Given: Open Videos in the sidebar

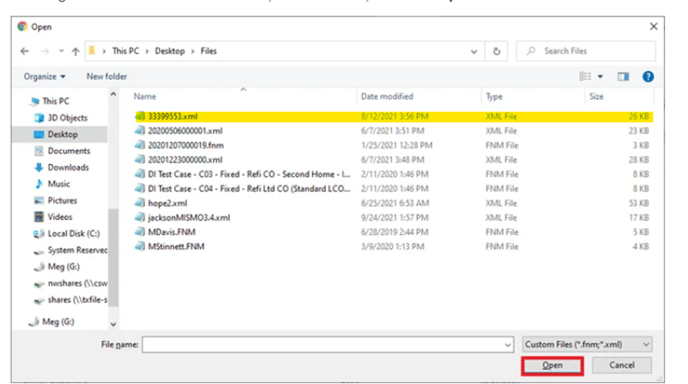Looking at the screenshot, I should coord(60,217).
